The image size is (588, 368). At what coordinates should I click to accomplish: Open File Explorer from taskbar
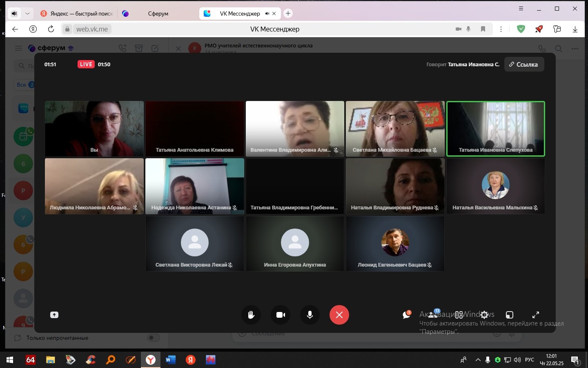(50, 360)
